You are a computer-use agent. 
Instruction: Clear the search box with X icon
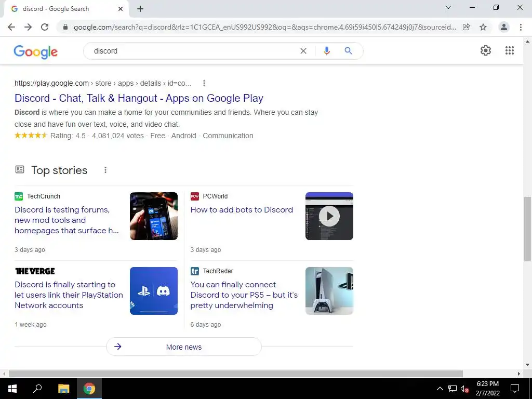click(303, 51)
